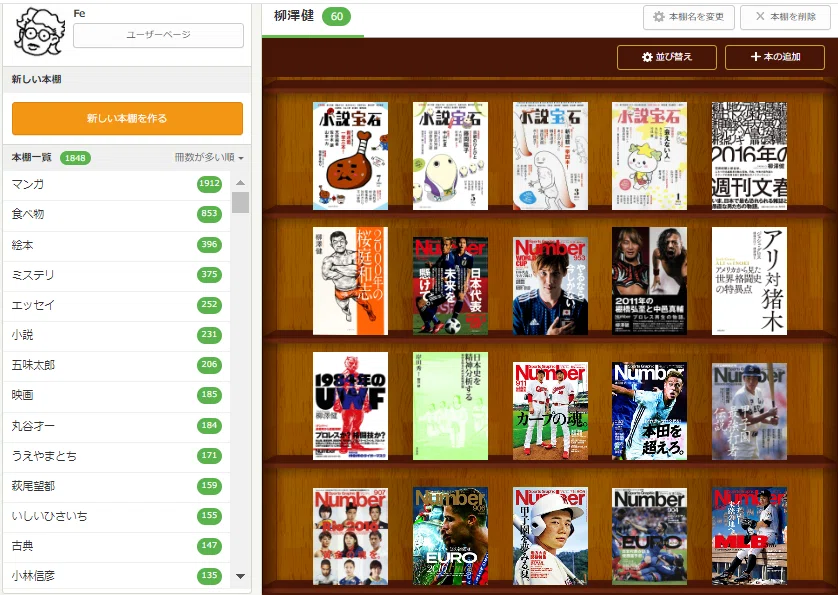
Task: Select the 小説 bookshelf
Action: [x=117, y=335]
